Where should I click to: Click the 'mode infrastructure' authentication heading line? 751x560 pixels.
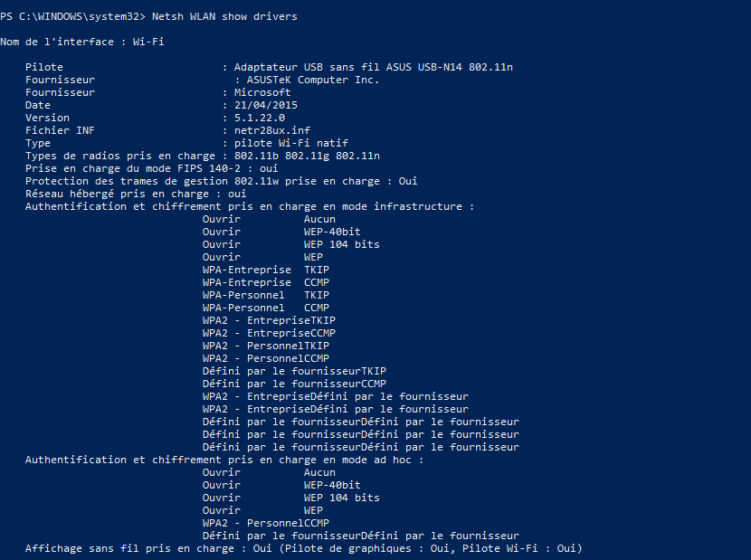249,206
